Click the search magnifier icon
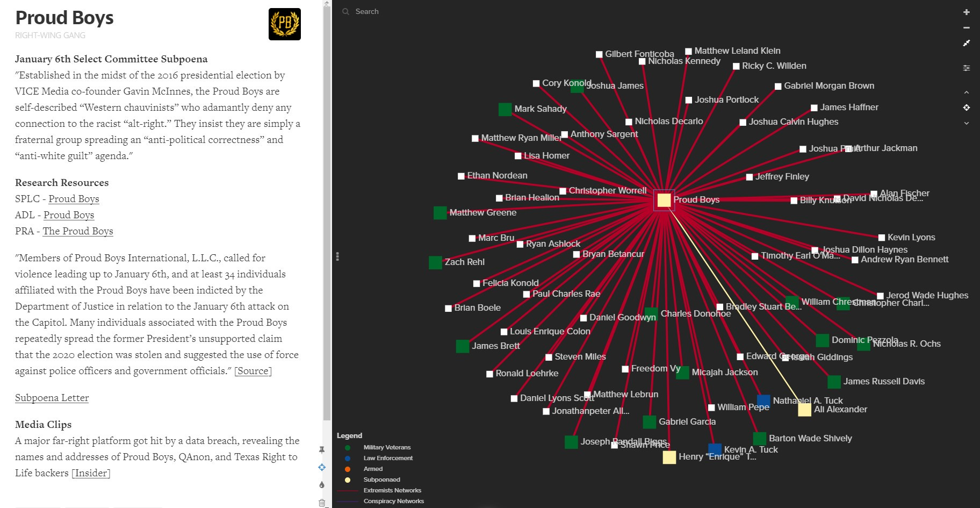 (345, 11)
